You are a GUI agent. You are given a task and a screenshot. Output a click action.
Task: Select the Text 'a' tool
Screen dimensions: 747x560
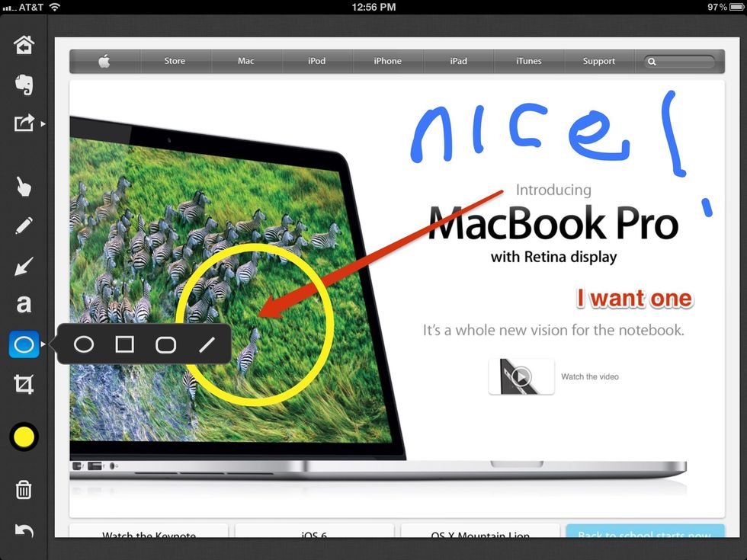coord(24,305)
